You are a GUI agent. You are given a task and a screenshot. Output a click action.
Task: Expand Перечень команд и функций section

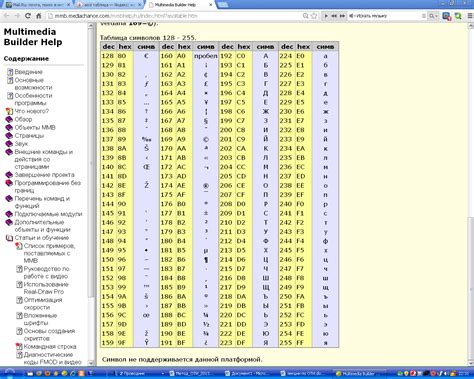coord(9,199)
